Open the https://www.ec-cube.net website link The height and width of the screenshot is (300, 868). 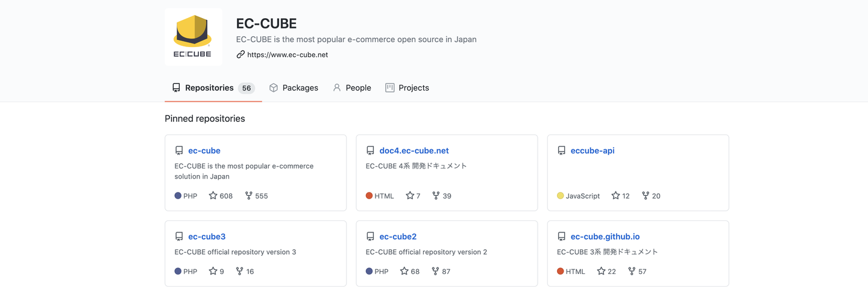coord(287,54)
